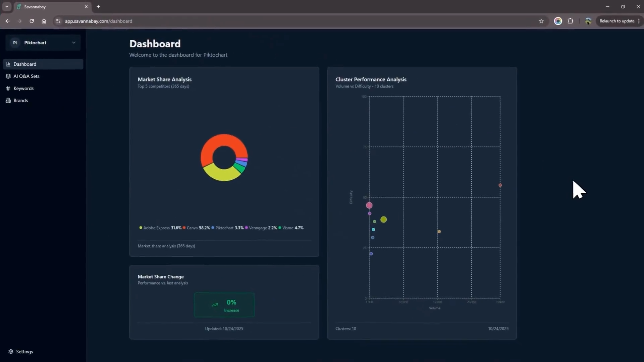644x362 pixels.
Task: Click the Adobe Express green color dot
Action: point(141,228)
